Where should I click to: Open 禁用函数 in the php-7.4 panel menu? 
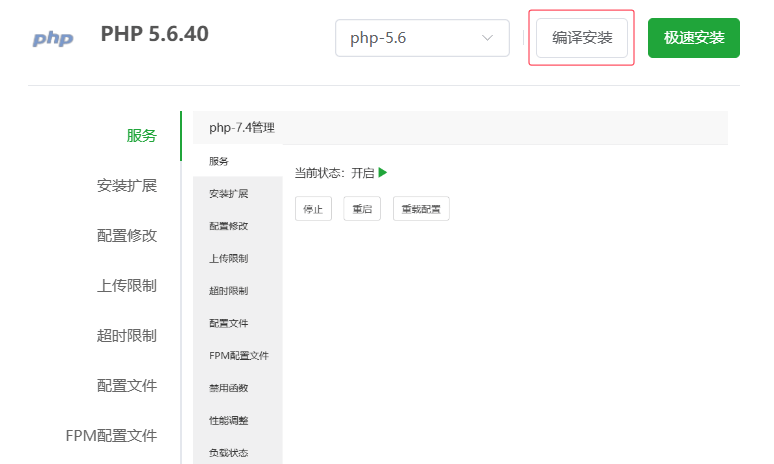click(x=229, y=388)
